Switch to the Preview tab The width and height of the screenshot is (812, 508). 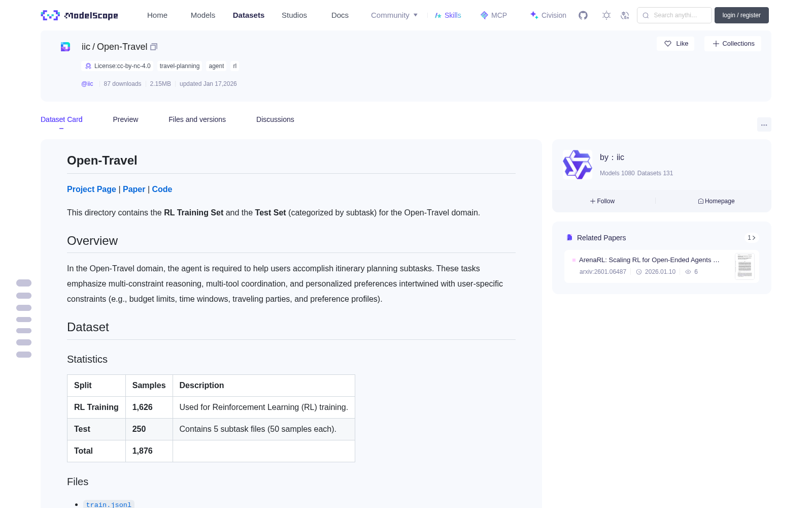point(125,119)
